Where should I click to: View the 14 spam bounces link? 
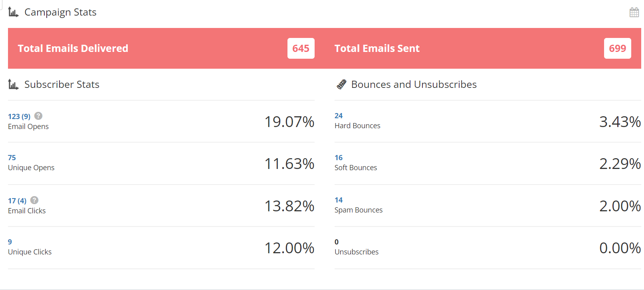tap(339, 200)
